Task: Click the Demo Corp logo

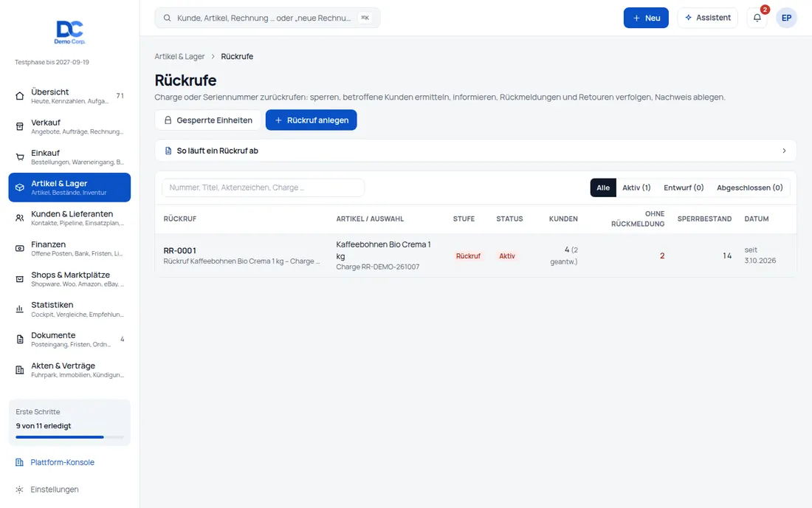Action: click(69, 32)
